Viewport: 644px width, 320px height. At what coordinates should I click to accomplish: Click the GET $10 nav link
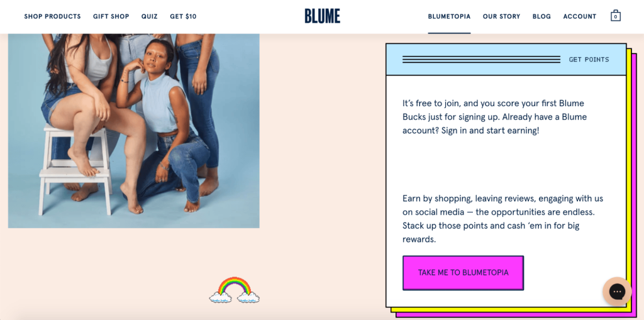[x=183, y=16]
